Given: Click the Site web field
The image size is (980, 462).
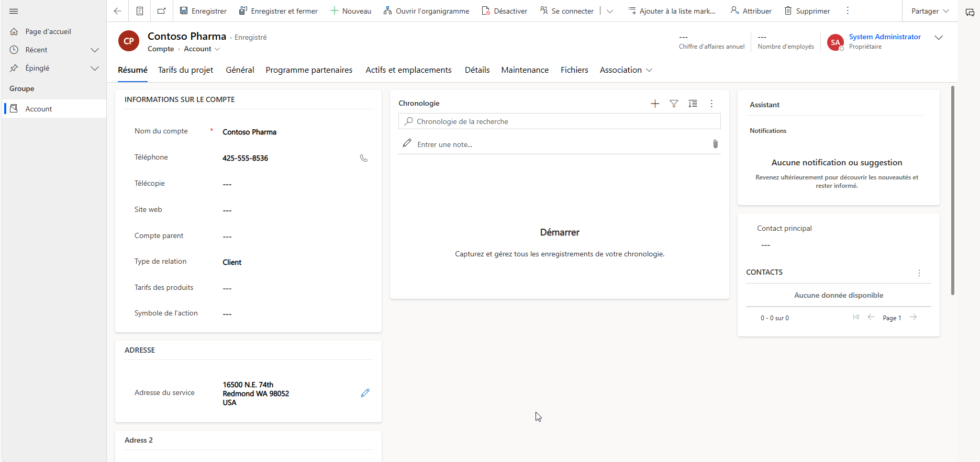Looking at the screenshot, I should pos(295,210).
